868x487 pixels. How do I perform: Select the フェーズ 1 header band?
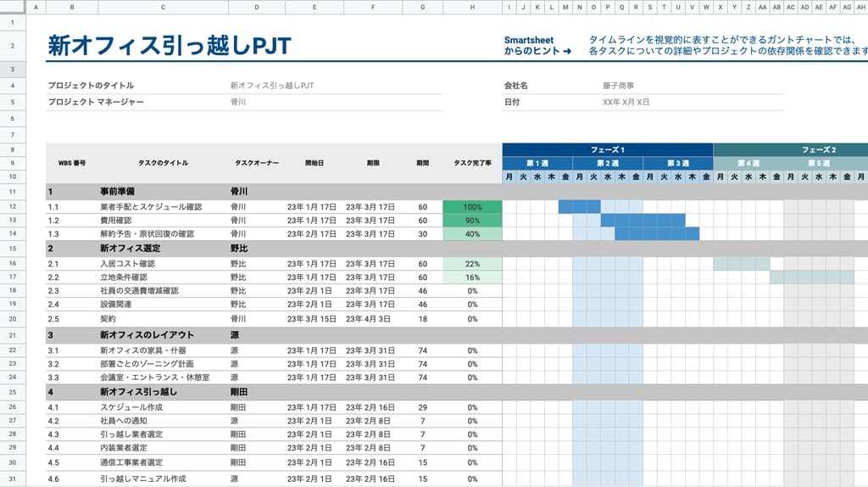pos(607,149)
